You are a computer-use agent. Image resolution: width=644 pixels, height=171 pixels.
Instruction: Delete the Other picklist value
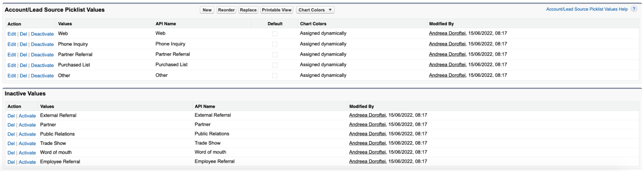click(24, 75)
